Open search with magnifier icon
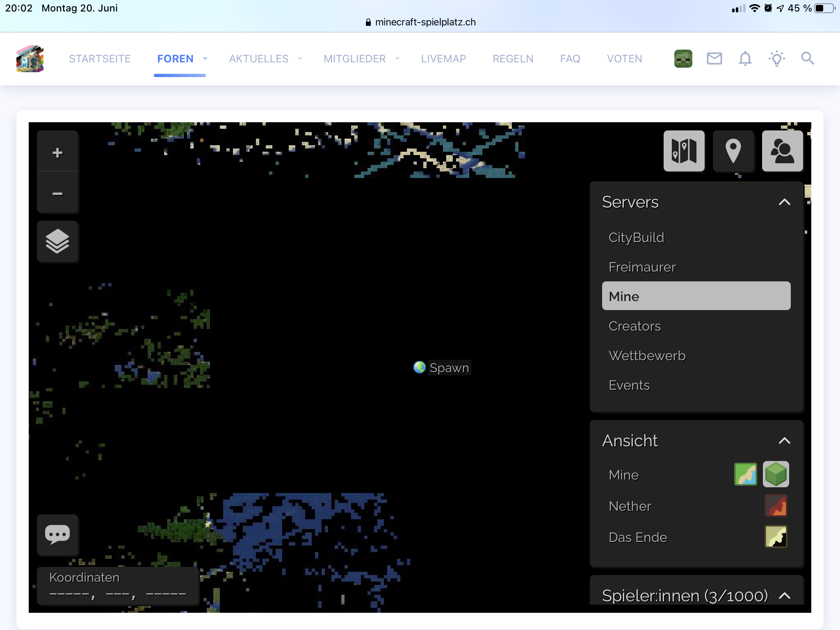Image resolution: width=840 pixels, height=630 pixels. (x=807, y=59)
